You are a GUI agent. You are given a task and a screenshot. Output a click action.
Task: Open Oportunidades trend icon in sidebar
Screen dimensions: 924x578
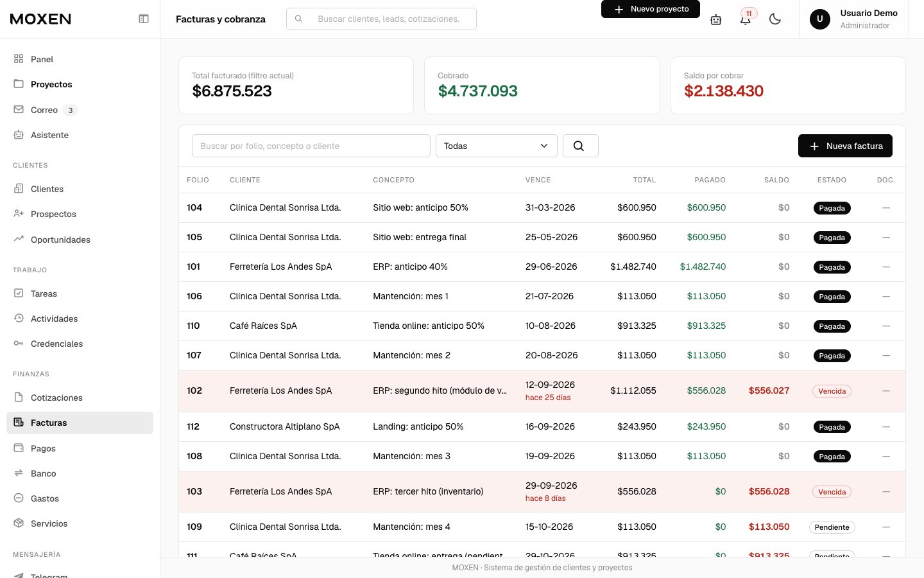[19, 239]
